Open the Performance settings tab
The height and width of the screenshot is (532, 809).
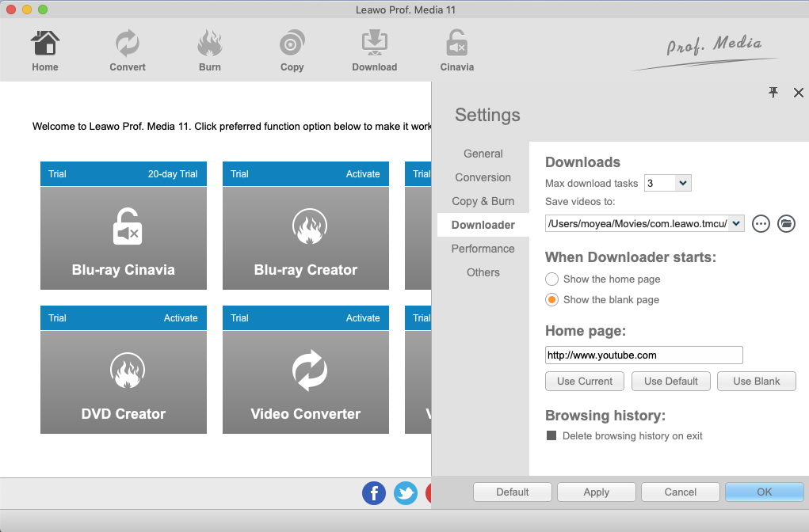(x=483, y=249)
